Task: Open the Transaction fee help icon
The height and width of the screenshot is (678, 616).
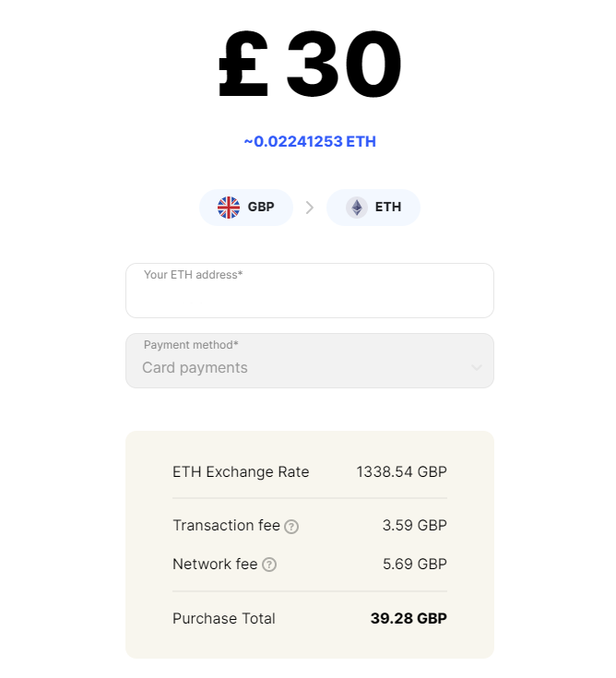Action: point(291,526)
